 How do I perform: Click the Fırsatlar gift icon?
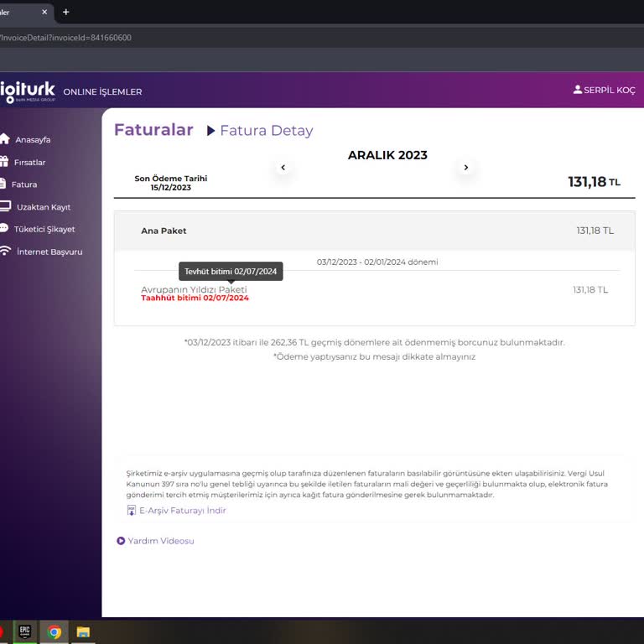pos(4,162)
